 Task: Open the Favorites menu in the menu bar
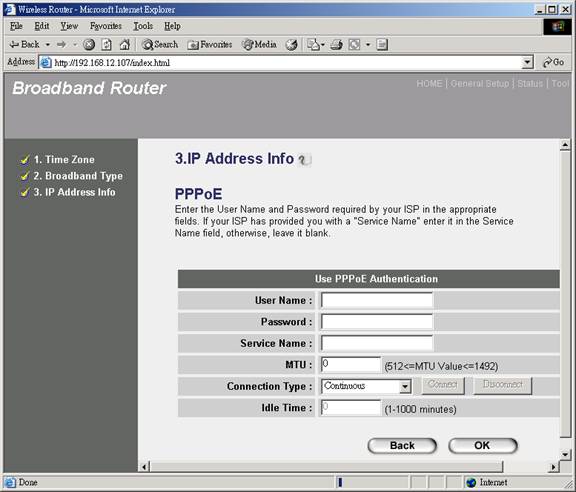point(106,26)
